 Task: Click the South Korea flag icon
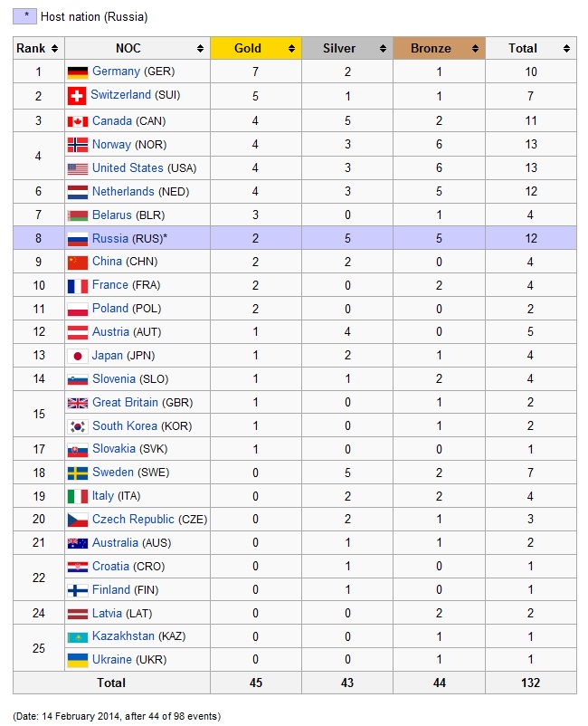point(78,426)
